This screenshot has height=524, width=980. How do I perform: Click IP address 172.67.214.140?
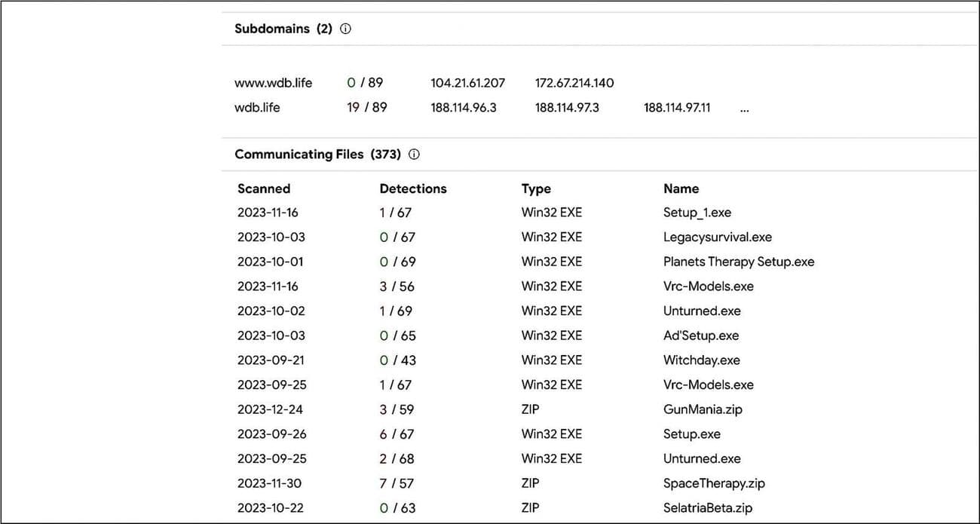(x=574, y=83)
